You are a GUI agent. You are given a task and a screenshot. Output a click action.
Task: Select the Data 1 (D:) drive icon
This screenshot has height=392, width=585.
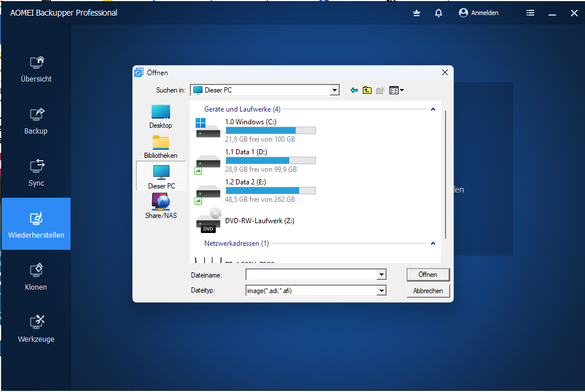coord(208,164)
